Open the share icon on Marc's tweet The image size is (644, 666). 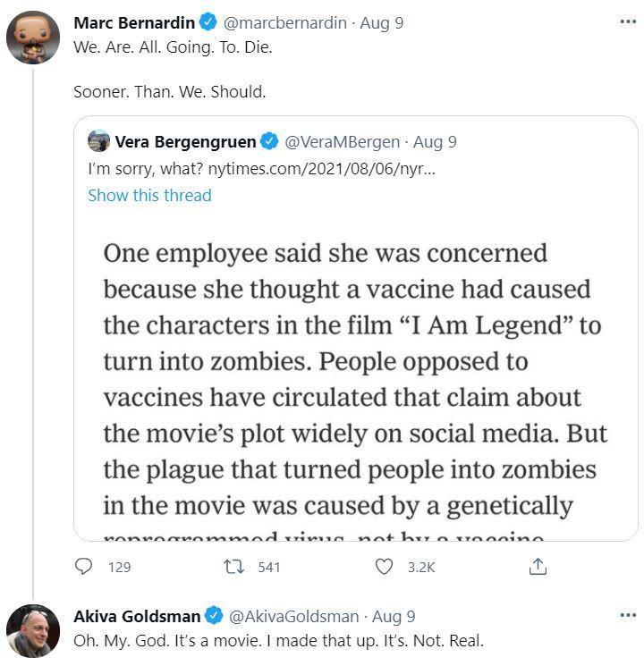click(x=538, y=567)
